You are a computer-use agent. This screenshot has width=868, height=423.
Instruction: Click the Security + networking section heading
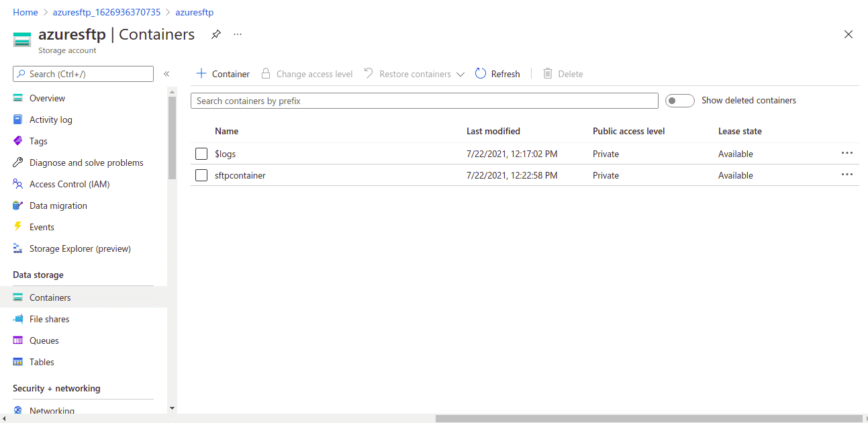click(56, 388)
